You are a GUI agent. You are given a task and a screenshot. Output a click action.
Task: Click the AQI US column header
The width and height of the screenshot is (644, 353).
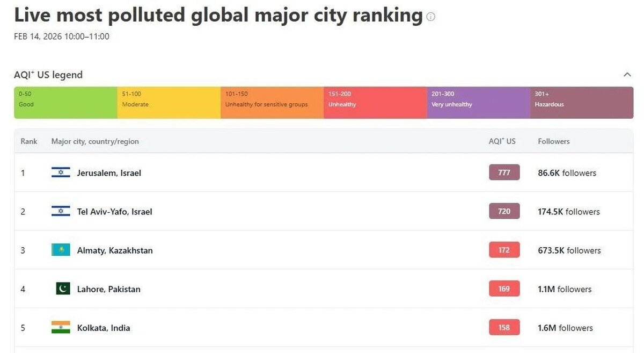(502, 141)
